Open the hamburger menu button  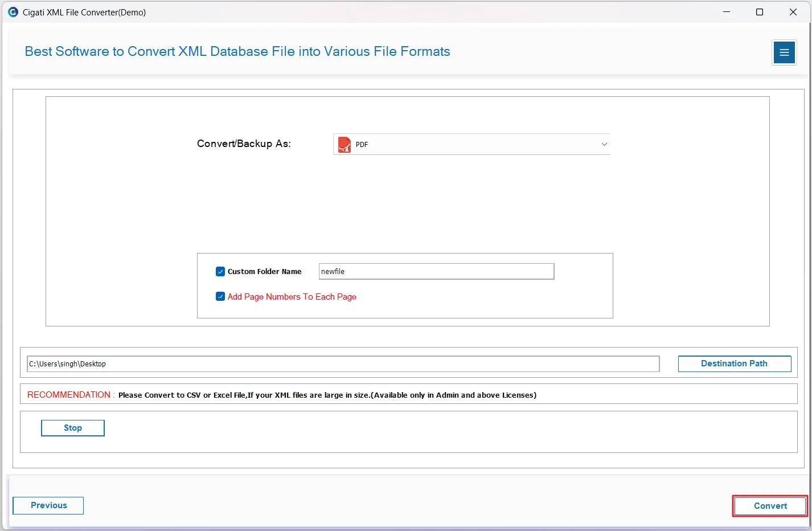784,52
